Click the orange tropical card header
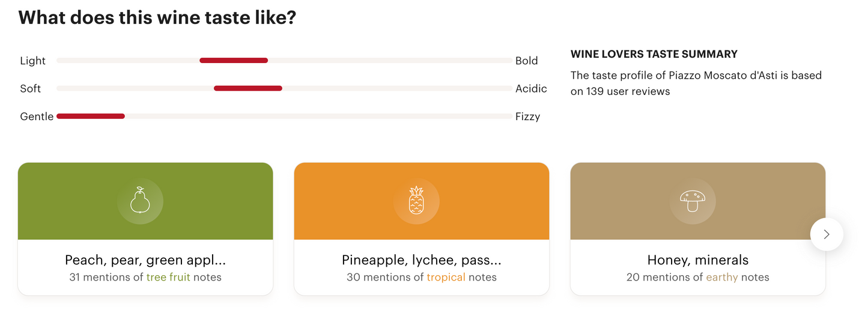This screenshot has height=310, width=868. [x=422, y=201]
